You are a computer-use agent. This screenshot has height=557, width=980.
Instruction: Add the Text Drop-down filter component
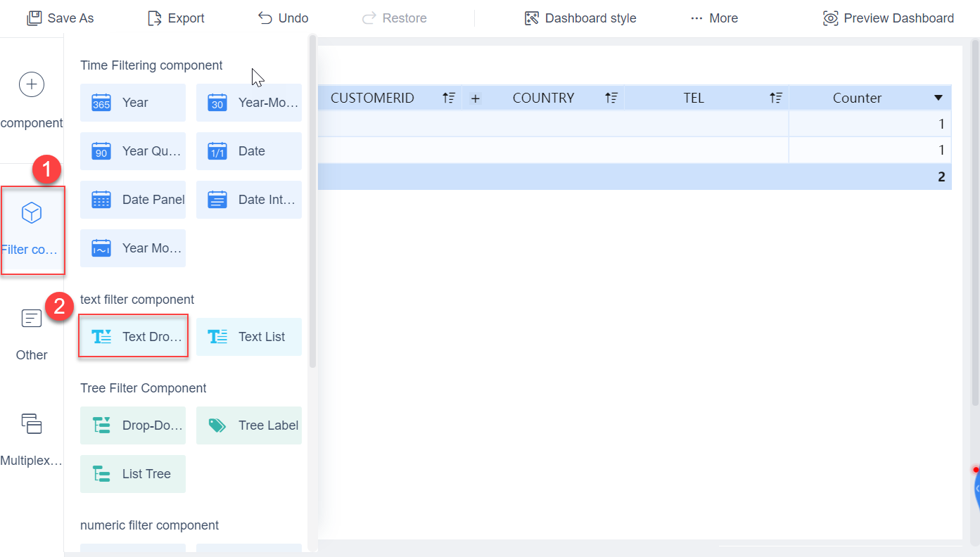133,337
